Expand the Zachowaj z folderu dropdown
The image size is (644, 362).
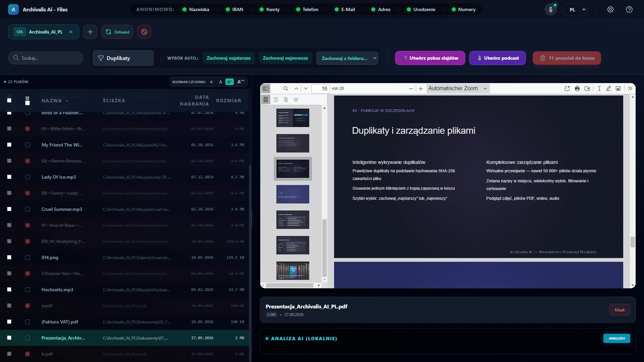tap(347, 58)
